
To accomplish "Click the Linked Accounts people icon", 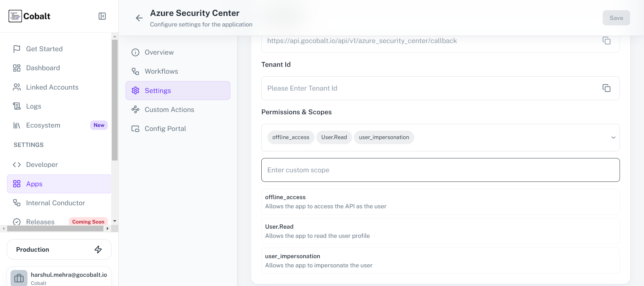I will coord(17,87).
